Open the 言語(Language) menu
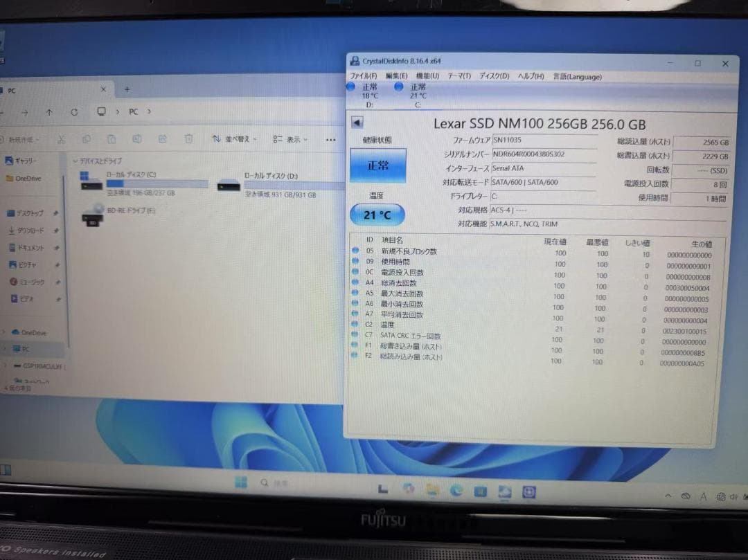The image size is (748, 560). (577, 77)
